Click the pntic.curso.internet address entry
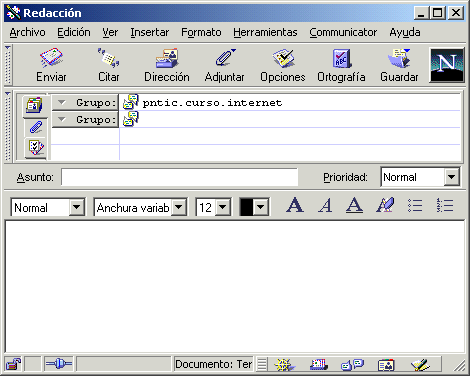The height and width of the screenshot is (376, 470). click(x=212, y=103)
